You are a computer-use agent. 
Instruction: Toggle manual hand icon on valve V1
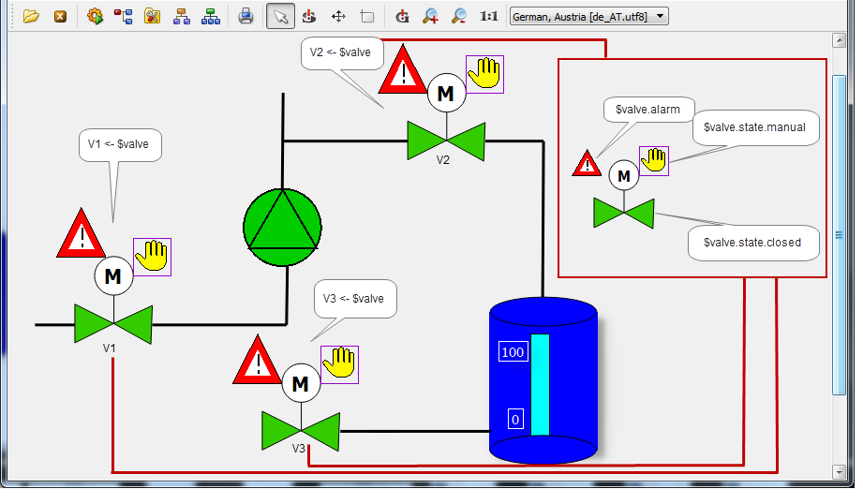(x=152, y=257)
